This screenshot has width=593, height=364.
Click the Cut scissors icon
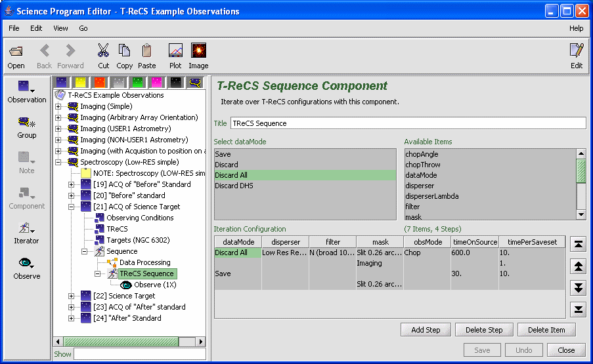tap(103, 51)
